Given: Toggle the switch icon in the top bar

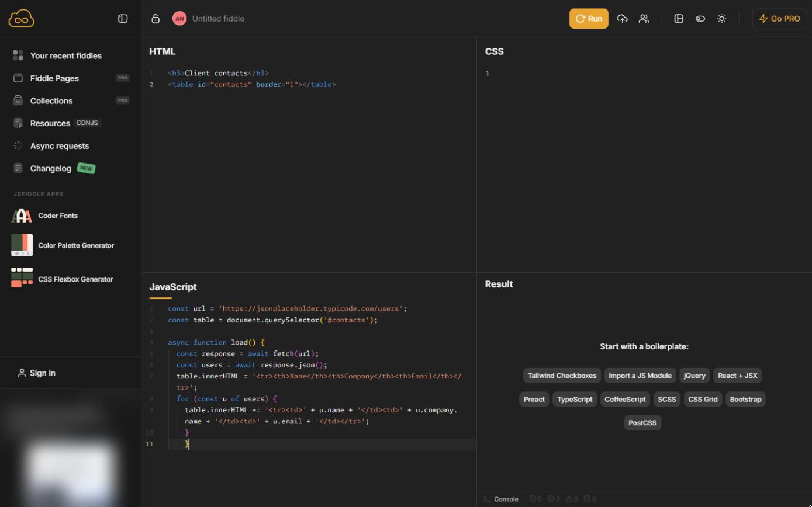Looking at the screenshot, I should (x=700, y=19).
